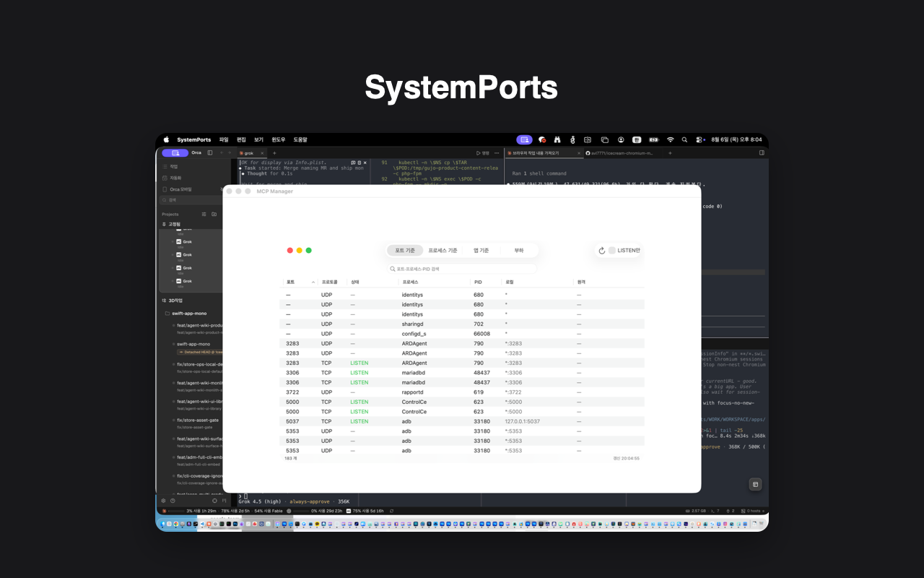Image resolution: width=924 pixels, height=578 pixels.
Task: Open 작업 in Orca sidebar
Action: (x=173, y=166)
